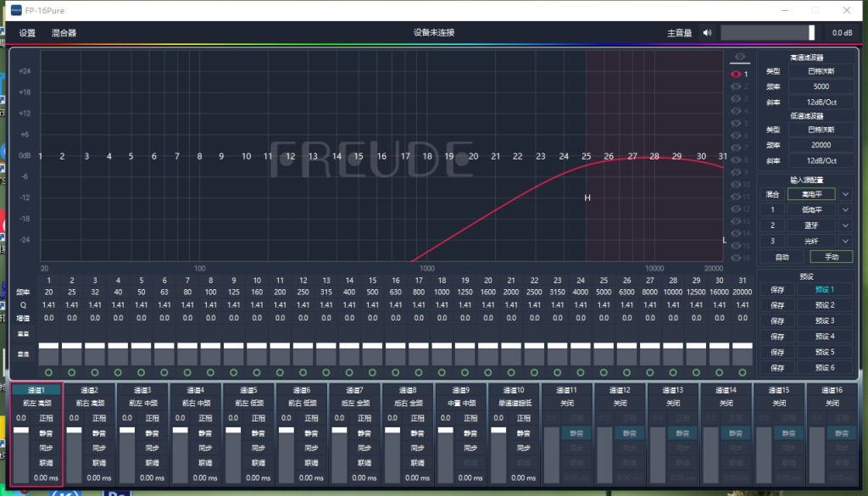
Task: Click the green circle under the 4000 Hz band
Action: (x=580, y=372)
